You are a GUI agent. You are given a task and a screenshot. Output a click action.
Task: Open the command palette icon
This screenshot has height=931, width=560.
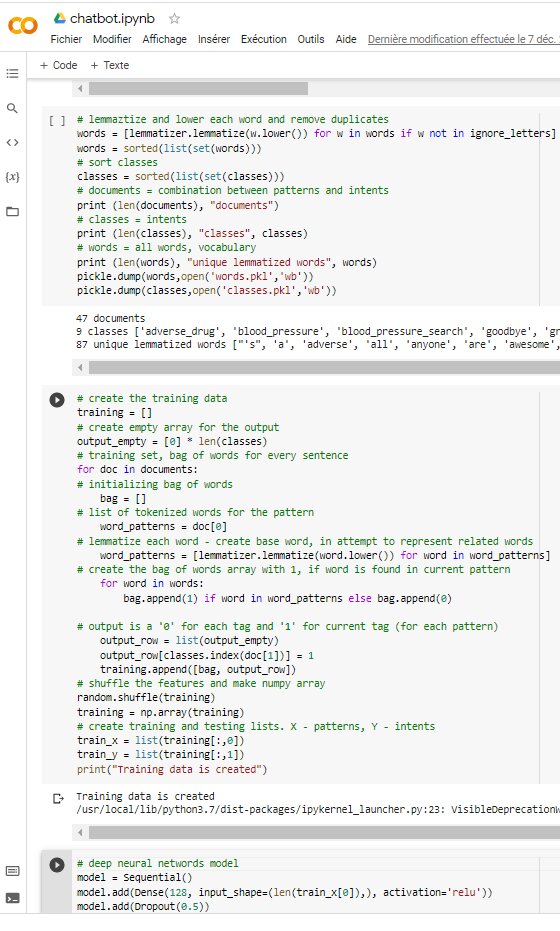tap(12, 870)
